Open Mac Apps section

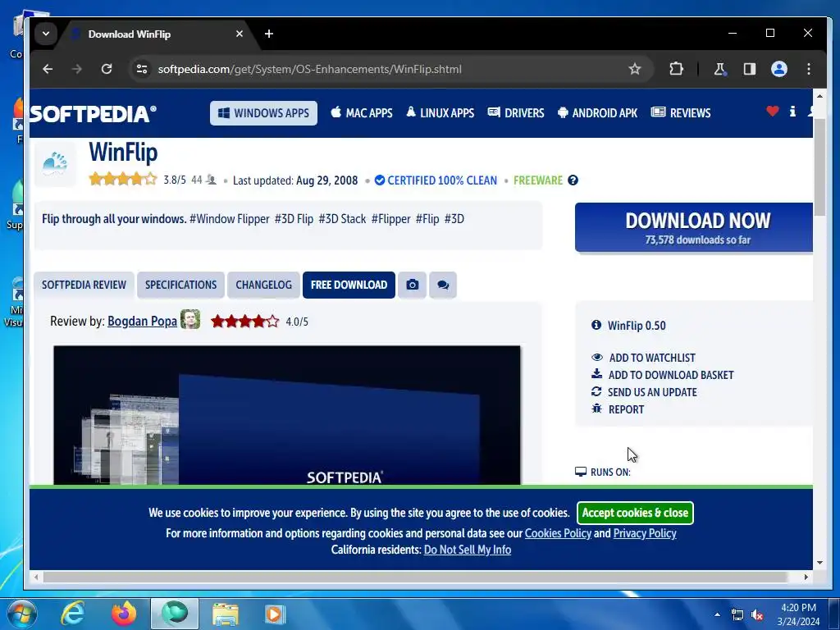tap(362, 113)
